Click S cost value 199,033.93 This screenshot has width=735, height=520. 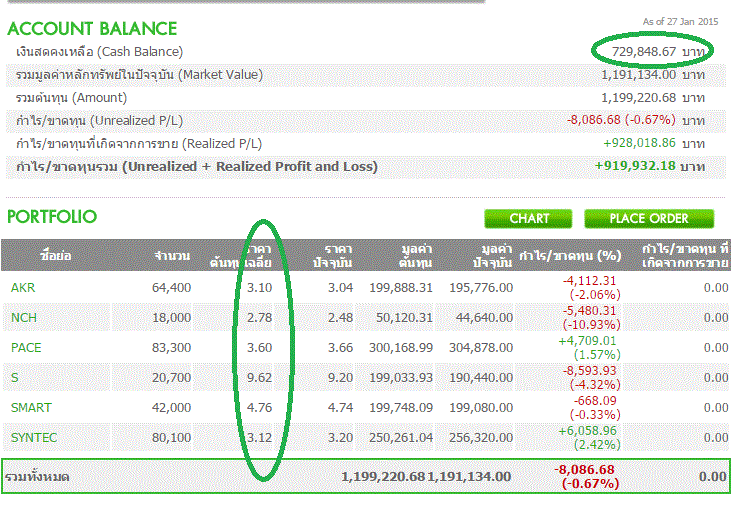coord(401,377)
